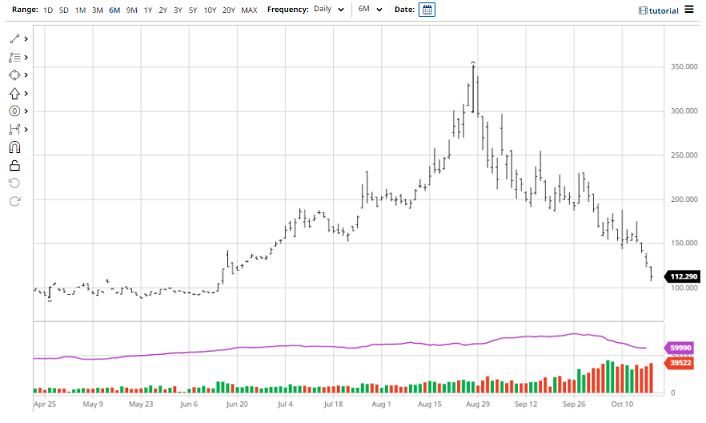The image size is (706, 423).
Task: Click the purple 59990 indicator value
Action: tap(679, 348)
